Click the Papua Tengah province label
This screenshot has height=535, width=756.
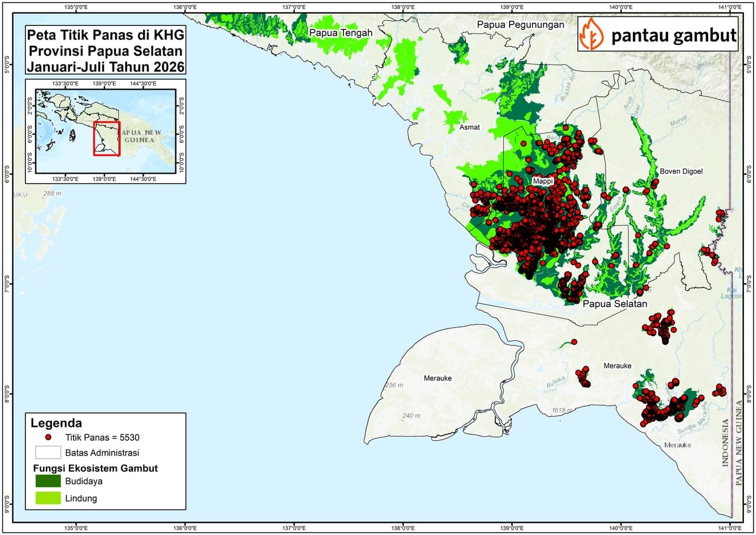[341, 33]
